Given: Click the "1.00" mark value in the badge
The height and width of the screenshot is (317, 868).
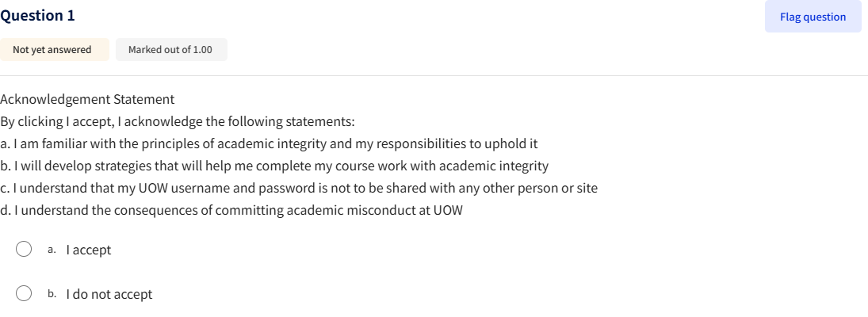Looking at the screenshot, I should [x=202, y=50].
